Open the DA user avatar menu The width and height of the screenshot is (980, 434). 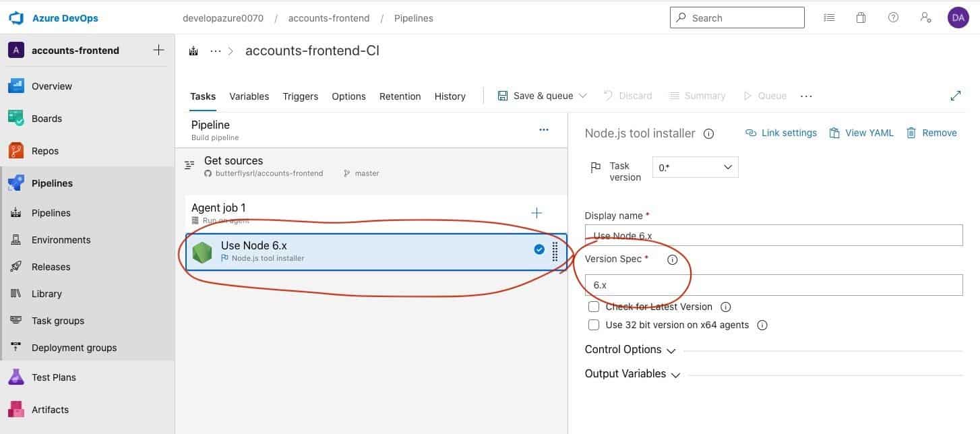[x=958, y=18]
